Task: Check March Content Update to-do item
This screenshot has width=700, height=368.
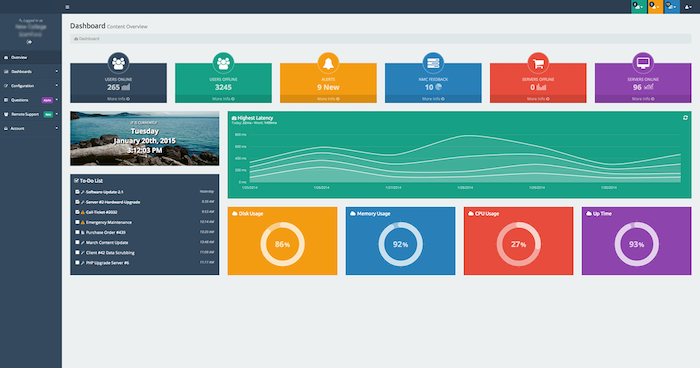Action: 77,243
